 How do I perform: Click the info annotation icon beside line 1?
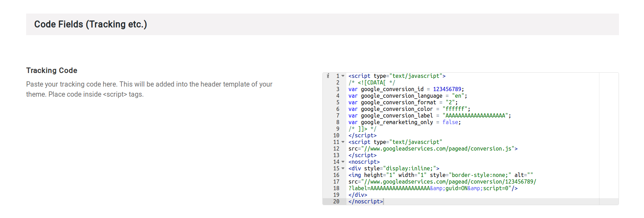coord(328,76)
